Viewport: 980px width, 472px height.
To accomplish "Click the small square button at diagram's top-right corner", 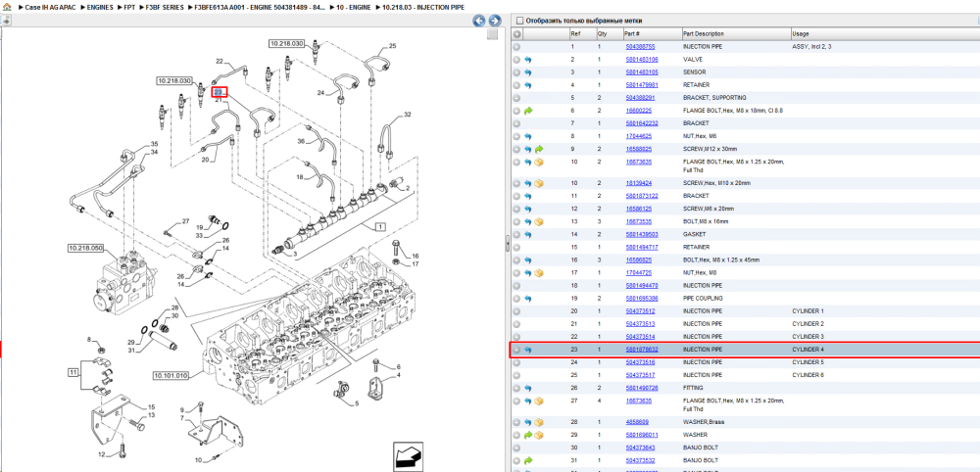I will click(x=493, y=34).
